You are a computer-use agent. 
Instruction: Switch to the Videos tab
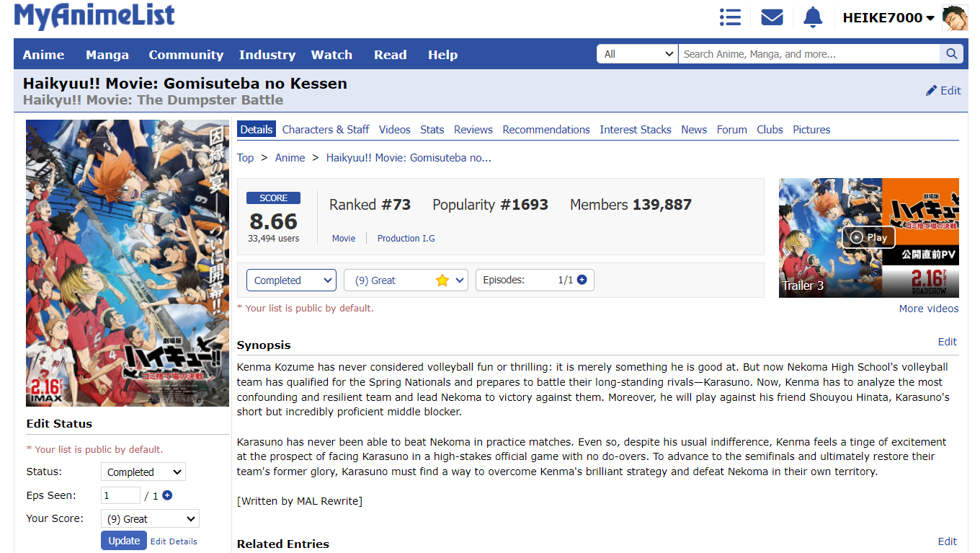point(395,130)
